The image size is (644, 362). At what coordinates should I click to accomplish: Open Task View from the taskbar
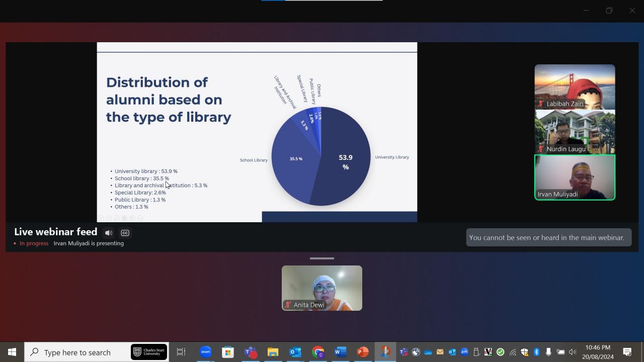click(x=181, y=352)
